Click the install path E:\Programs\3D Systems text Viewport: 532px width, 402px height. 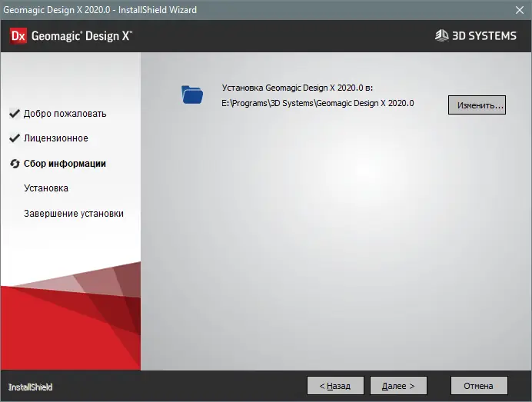click(x=318, y=103)
